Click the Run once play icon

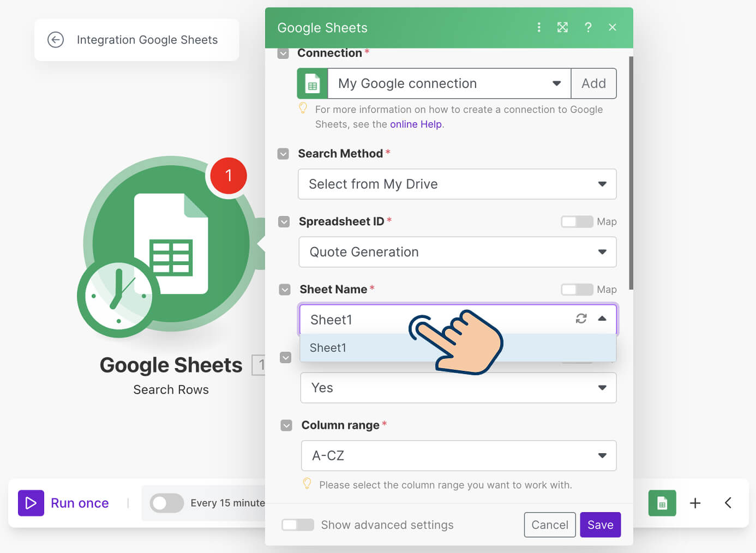pos(31,503)
